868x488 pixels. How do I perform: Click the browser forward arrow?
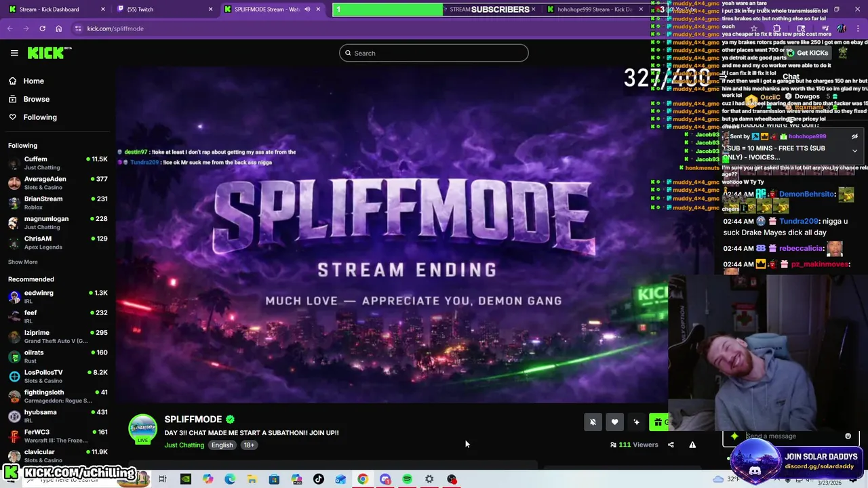[x=26, y=28]
